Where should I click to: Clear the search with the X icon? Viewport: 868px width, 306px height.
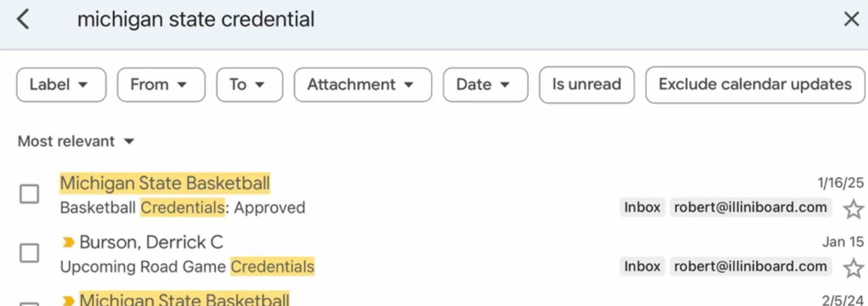tap(851, 19)
